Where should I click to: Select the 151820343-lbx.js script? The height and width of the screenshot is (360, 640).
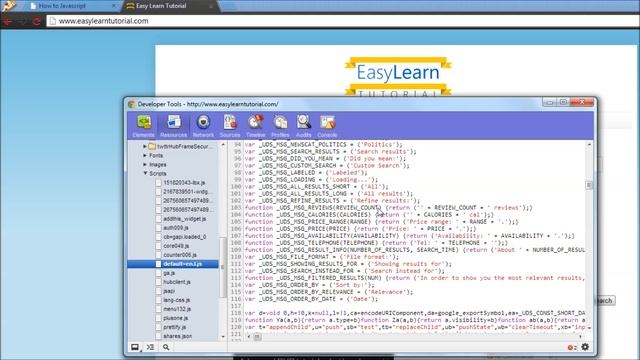[184, 182]
